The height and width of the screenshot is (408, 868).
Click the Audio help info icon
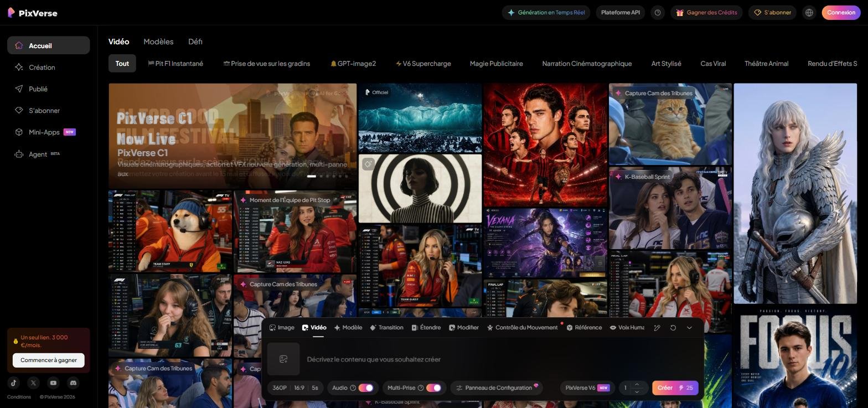(x=353, y=388)
